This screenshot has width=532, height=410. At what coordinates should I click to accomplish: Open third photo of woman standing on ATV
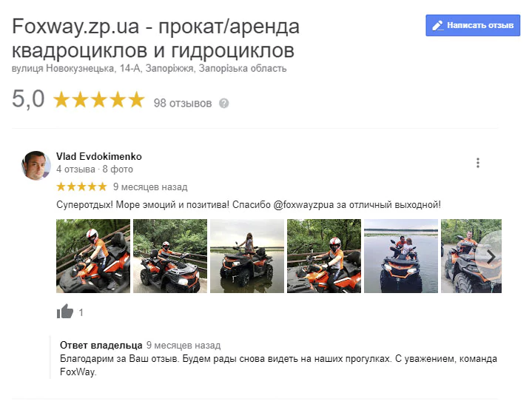(247, 256)
